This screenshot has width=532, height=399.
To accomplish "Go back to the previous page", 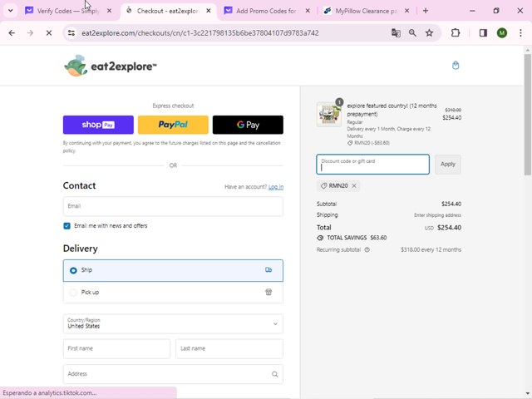I will coord(12,33).
